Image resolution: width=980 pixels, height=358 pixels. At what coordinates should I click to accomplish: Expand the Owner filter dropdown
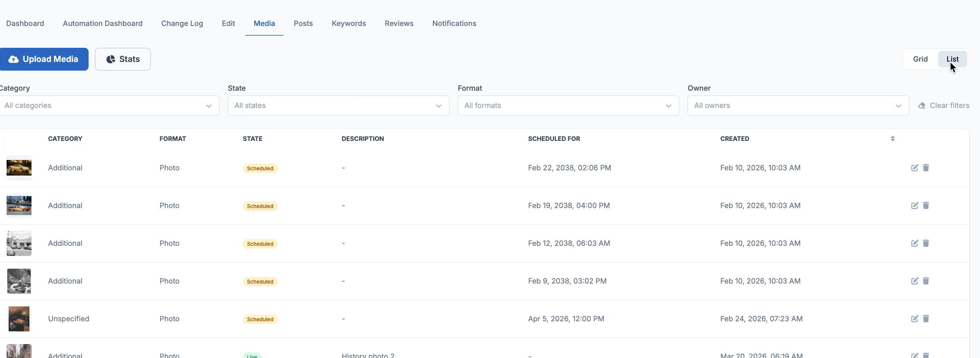(x=797, y=105)
